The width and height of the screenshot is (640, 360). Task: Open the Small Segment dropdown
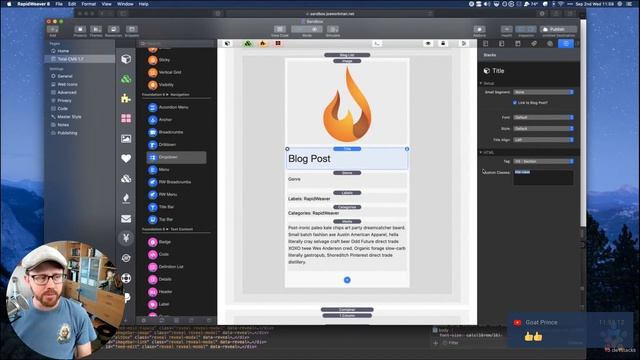click(x=543, y=92)
